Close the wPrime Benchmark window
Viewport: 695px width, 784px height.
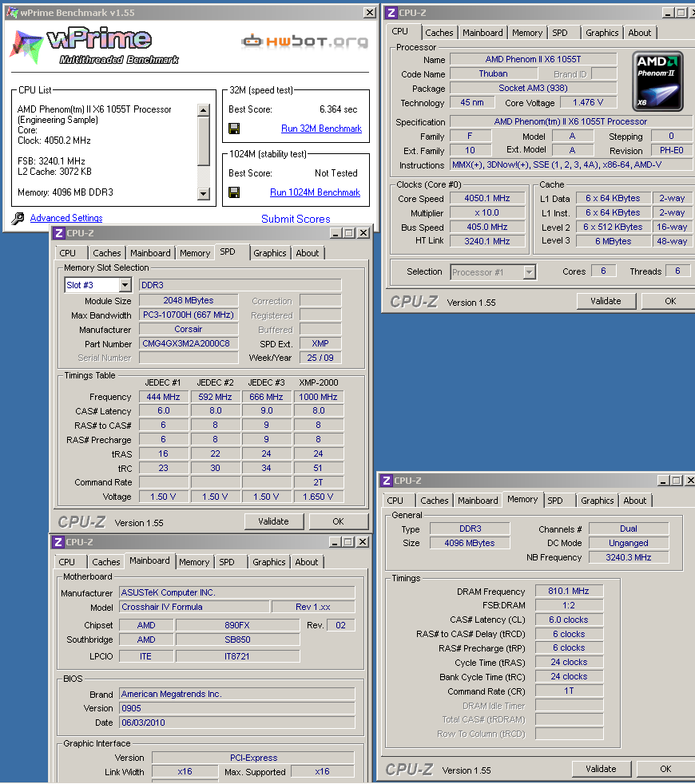369,13
